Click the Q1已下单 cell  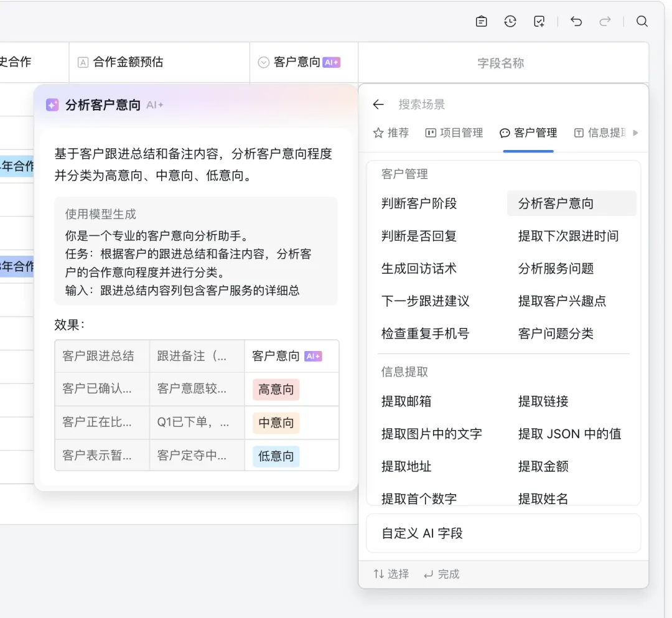[197, 422]
